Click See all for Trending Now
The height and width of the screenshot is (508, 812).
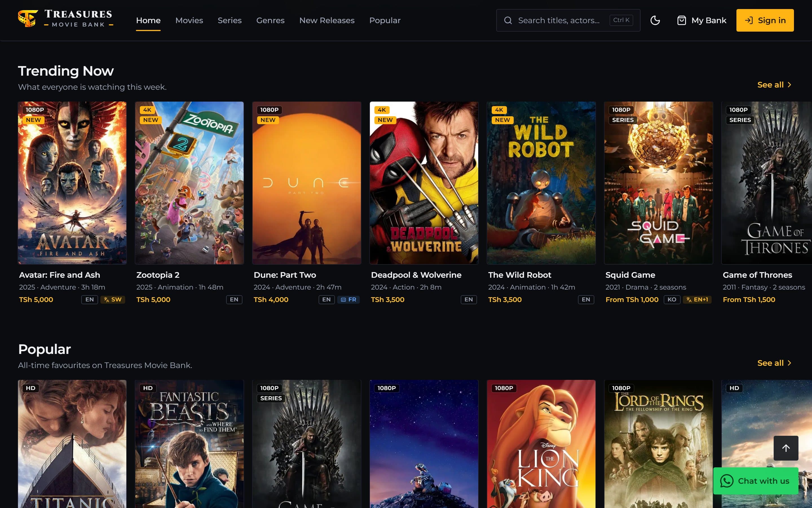775,85
